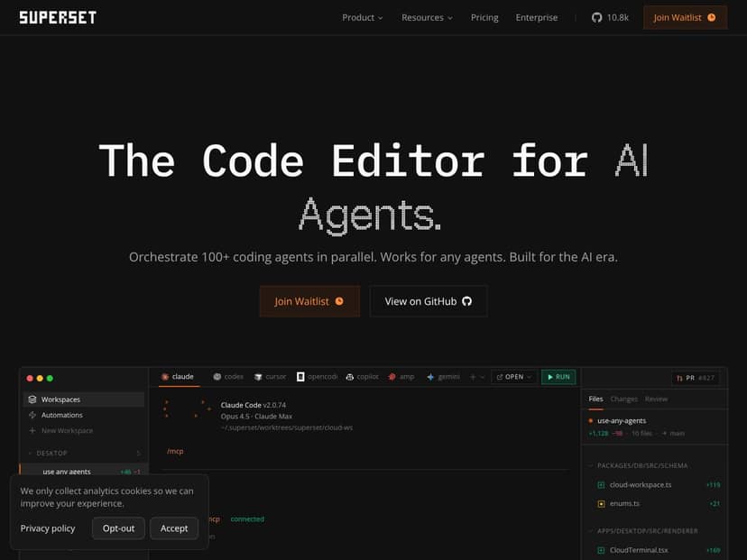The height and width of the screenshot is (560, 747).
Task: Click the Opus 4.5 · Claude Max text
Action: (x=256, y=417)
